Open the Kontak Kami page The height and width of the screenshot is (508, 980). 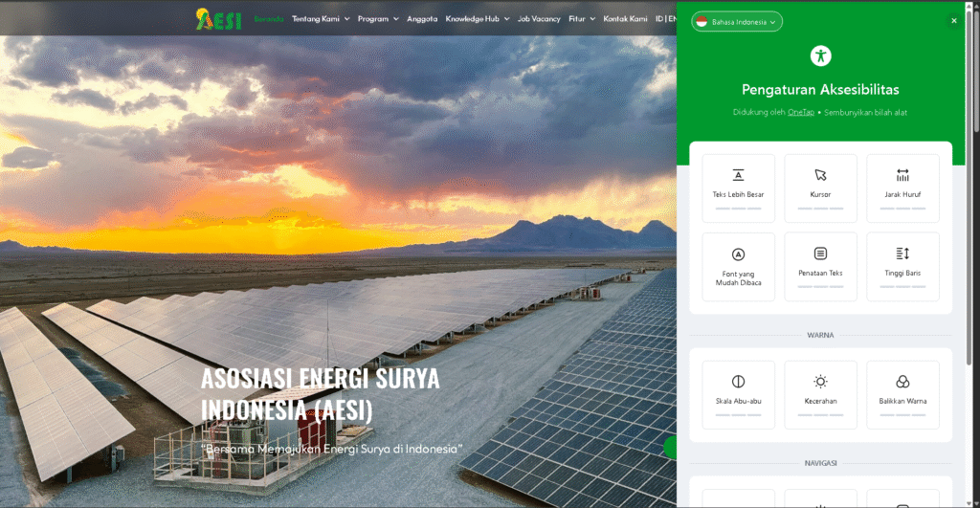pos(625,19)
